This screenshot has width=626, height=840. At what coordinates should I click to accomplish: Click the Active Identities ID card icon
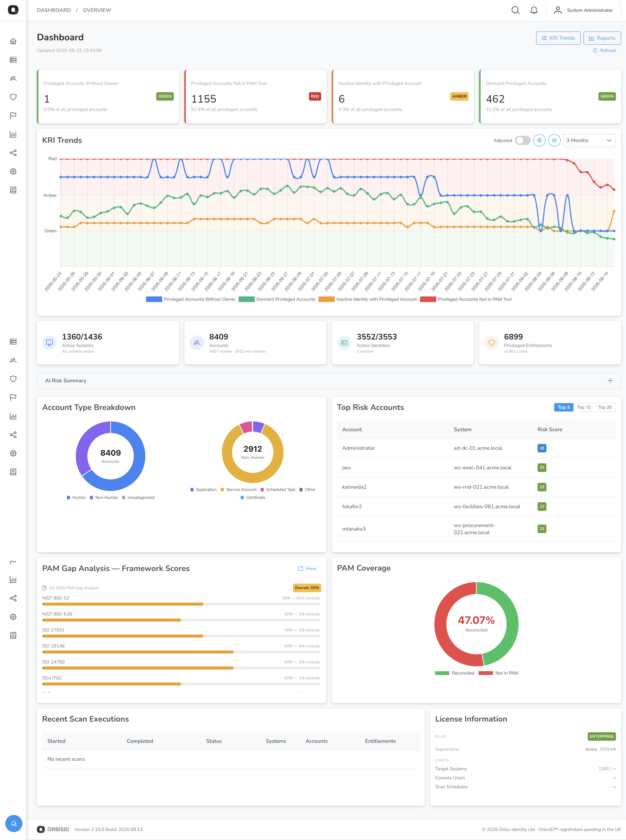tap(344, 343)
